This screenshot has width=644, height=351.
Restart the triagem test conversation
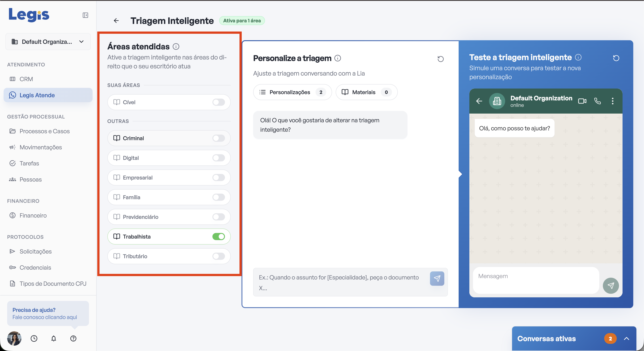pos(616,58)
